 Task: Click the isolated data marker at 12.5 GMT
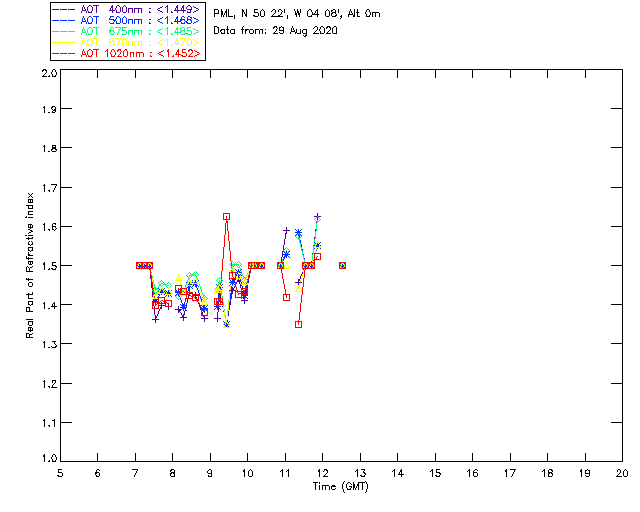click(x=342, y=265)
